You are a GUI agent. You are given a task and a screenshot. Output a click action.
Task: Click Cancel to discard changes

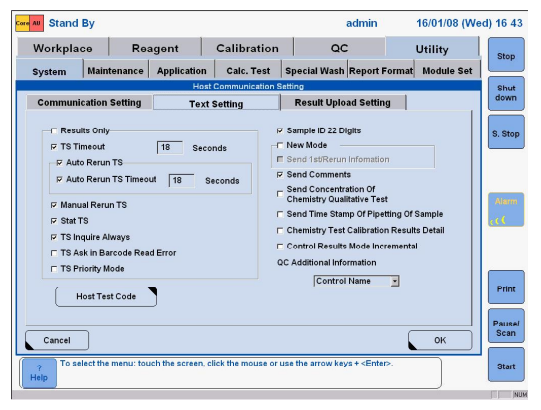[57, 340]
